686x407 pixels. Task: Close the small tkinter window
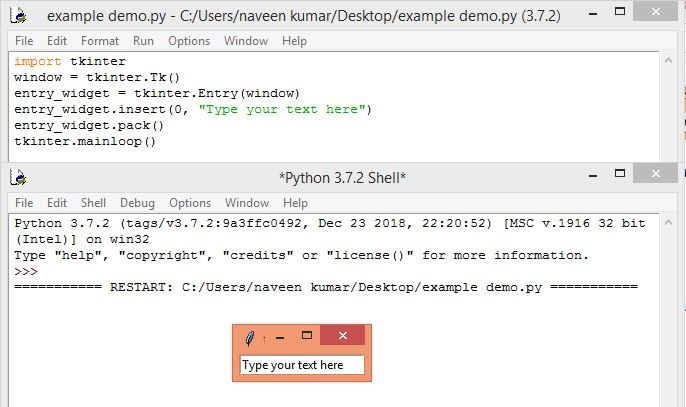[x=343, y=335]
